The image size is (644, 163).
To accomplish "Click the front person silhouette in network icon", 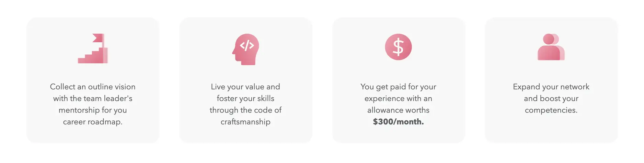I will coord(549,47).
